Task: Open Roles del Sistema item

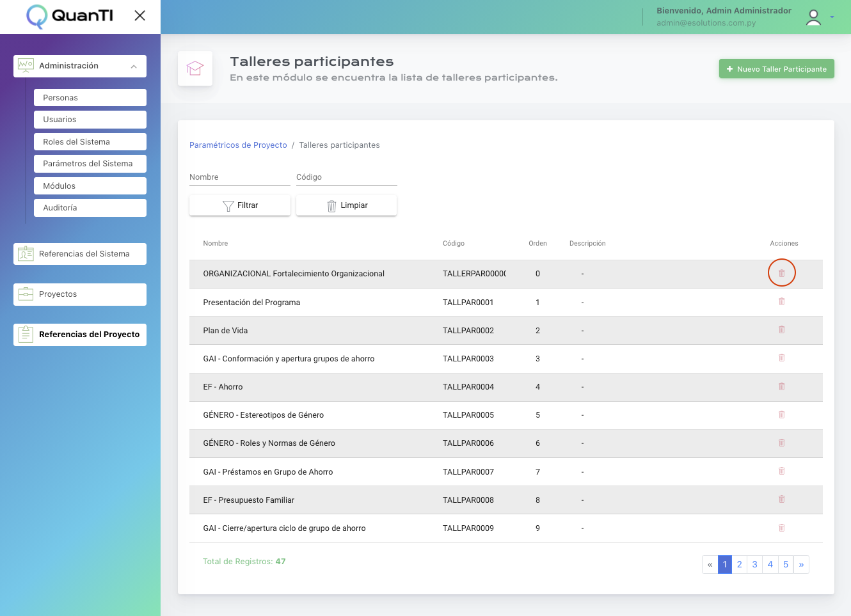Action: pos(90,141)
